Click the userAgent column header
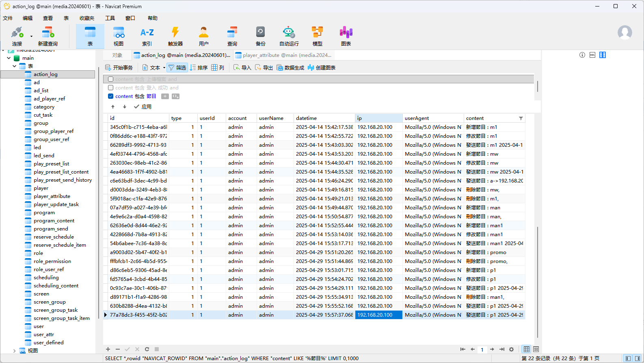The height and width of the screenshot is (363, 644). tap(433, 118)
